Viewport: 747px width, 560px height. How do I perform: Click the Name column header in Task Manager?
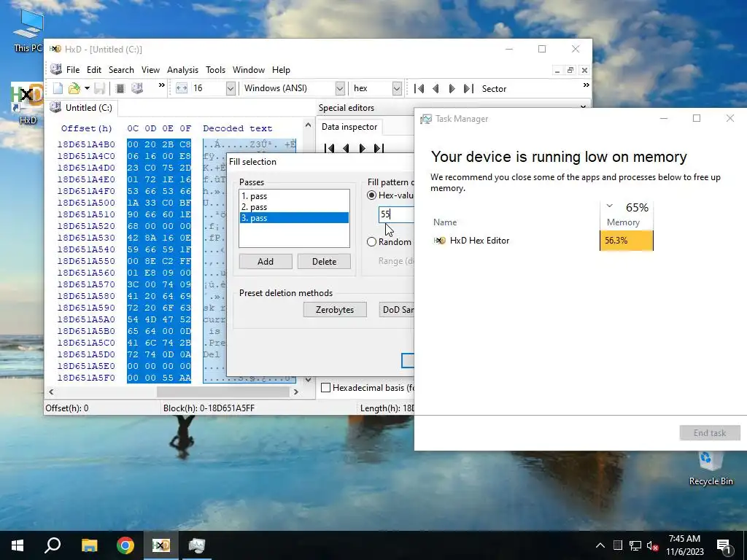pyautogui.click(x=445, y=222)
